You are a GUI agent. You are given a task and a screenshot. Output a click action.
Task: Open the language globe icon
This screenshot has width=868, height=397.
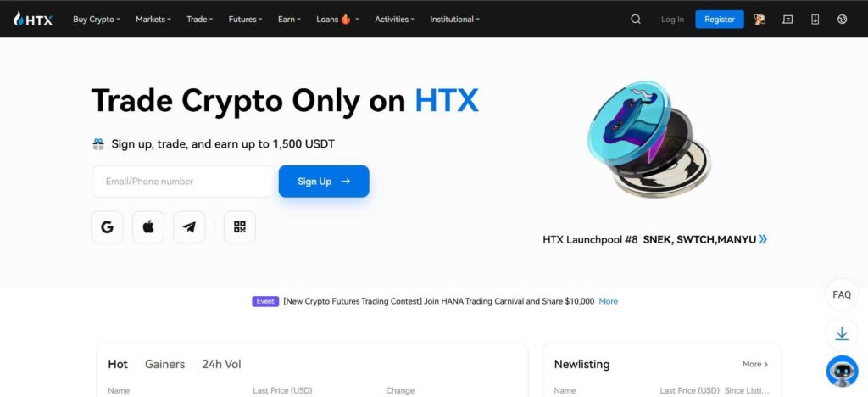(x=842, y=20)
